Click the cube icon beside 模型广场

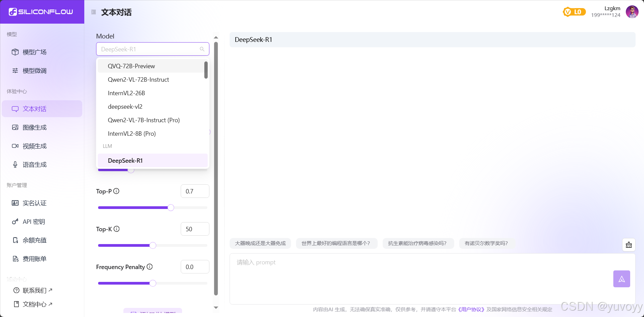(x=15, y=52)
